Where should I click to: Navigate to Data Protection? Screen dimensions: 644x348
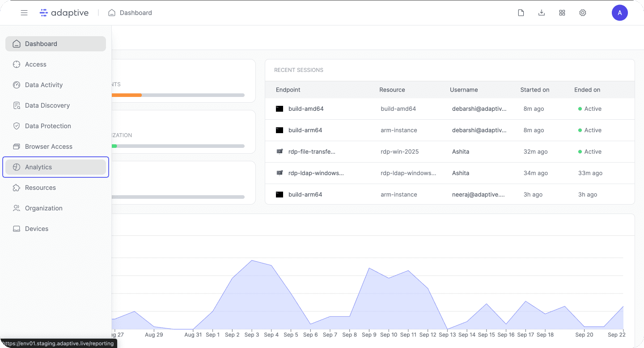click(55, 126)
